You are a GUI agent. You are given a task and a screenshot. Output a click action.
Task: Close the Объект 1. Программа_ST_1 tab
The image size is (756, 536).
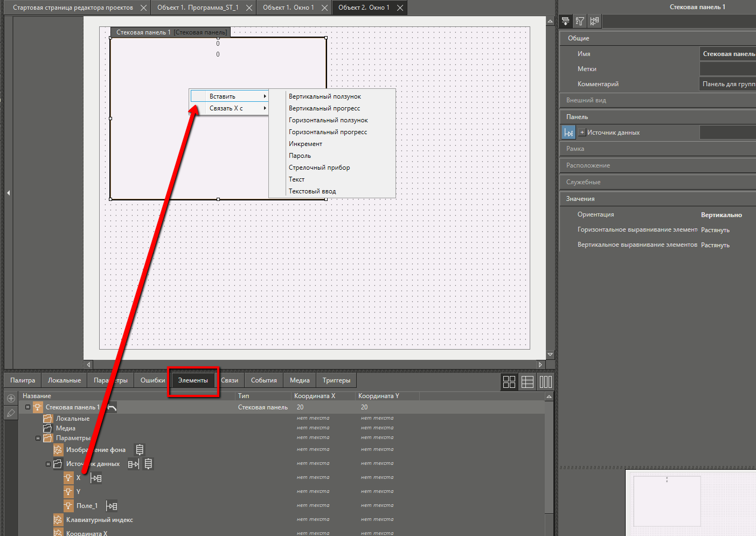click(249, 8)
